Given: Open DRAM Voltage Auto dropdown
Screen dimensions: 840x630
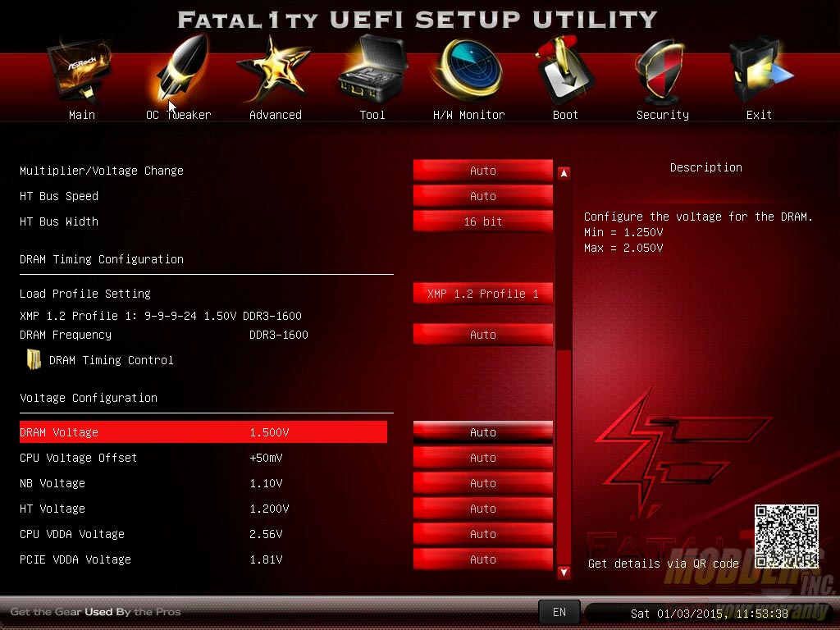Looking at the screenshot, I should point(482,432).
